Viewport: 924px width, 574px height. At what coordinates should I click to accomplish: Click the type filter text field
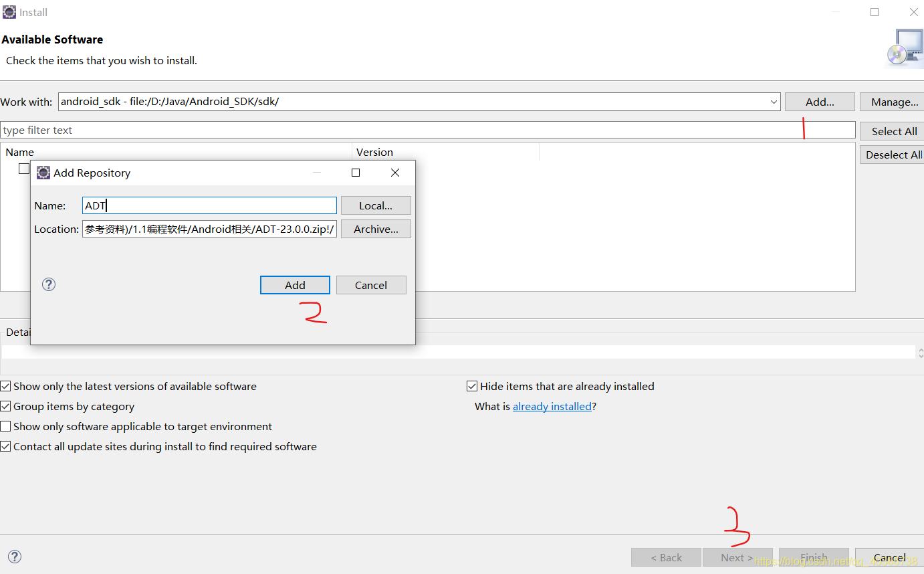(428, 130)
